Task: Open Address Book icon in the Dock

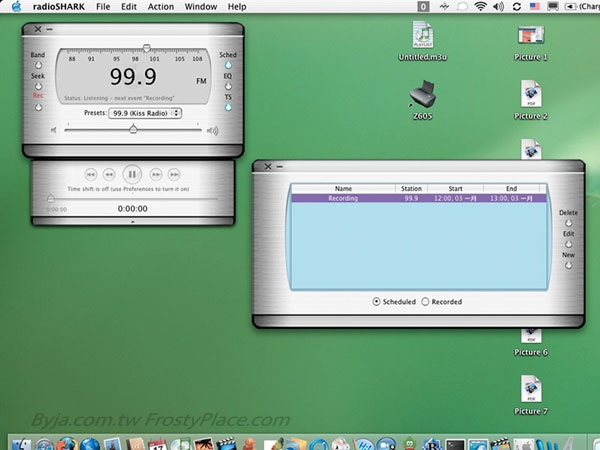Action: coord(135,444)
